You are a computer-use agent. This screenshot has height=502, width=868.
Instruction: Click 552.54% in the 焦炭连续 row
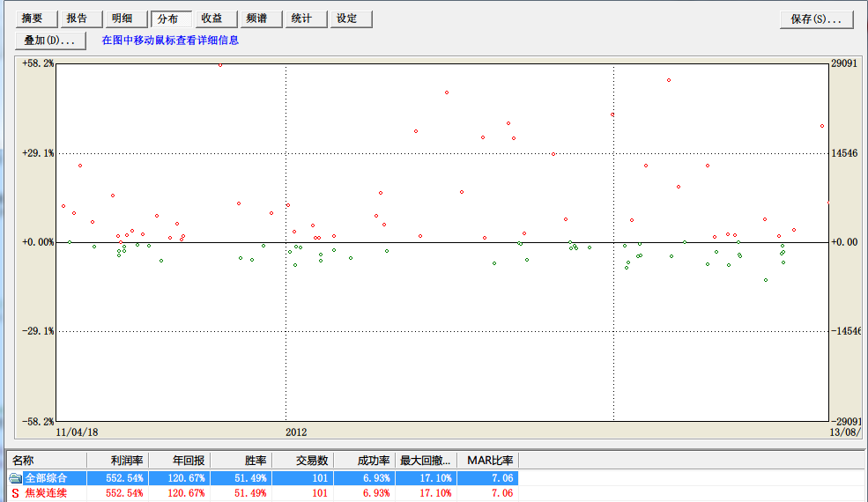pos(124,493)
